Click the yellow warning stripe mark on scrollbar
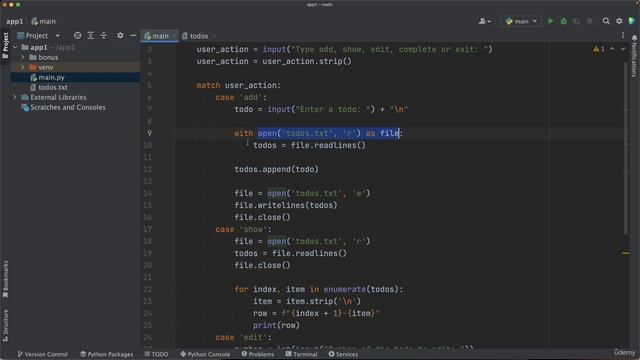Image resolution: width=640 pixels, height=360 pixels. tap(625, 253)
